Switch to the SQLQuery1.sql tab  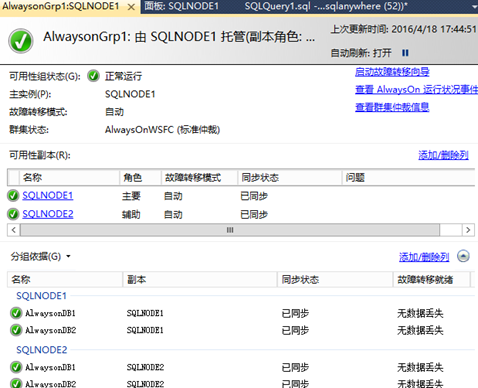click(326, 6)
